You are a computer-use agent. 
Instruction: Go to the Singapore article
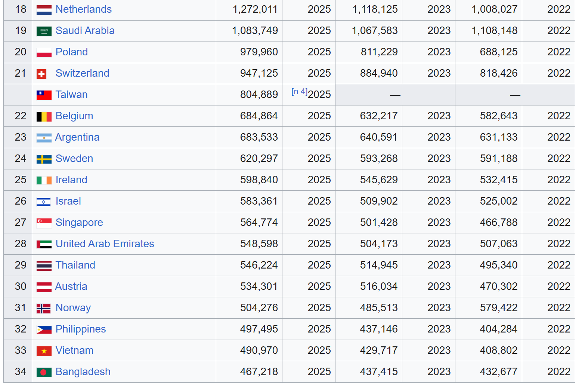pyautogui.click(x=79, y=223)
